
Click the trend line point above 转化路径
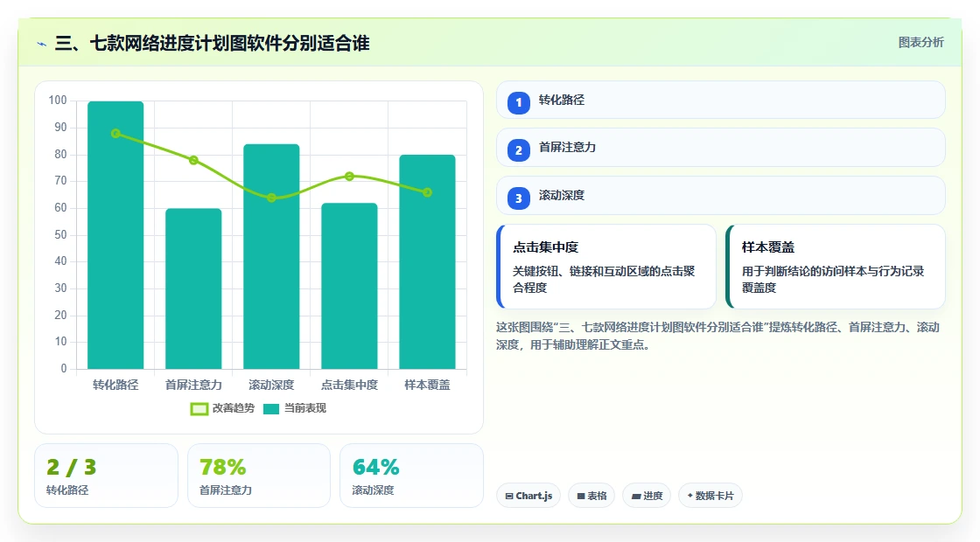tap(115, 133)
